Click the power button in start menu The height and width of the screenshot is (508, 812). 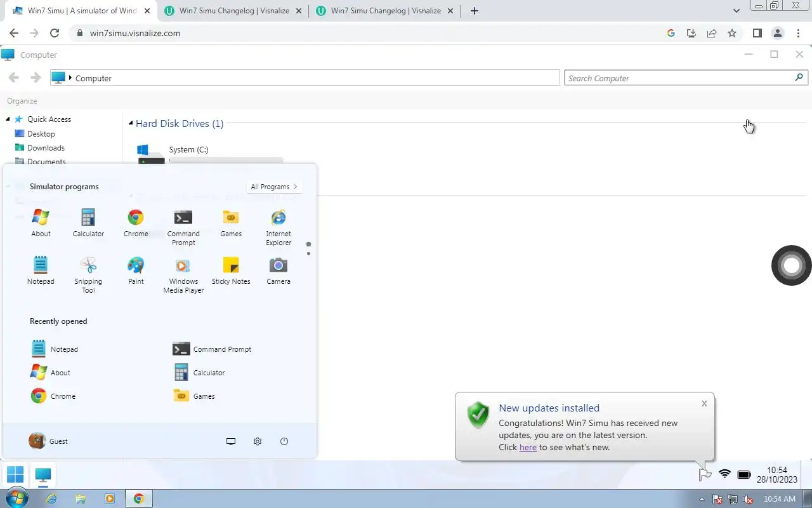click(x=284, y=441)
